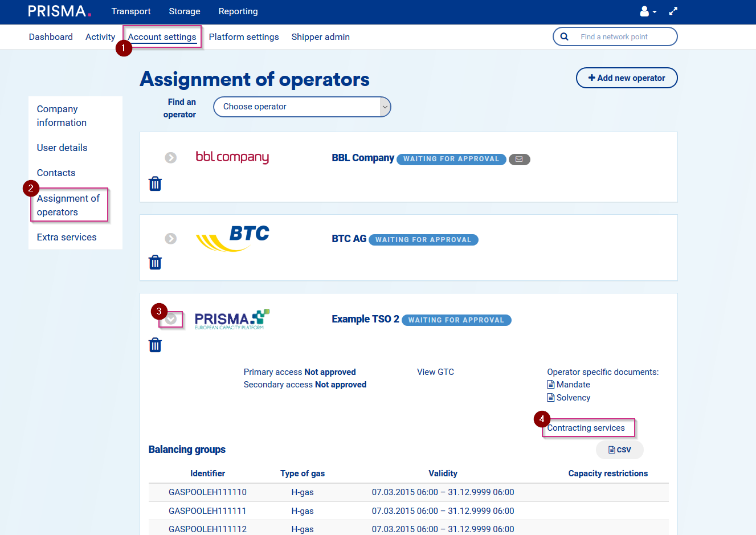Export balancing groups as CSV
This screenshot has width=756, height=535.
[620, 450]
